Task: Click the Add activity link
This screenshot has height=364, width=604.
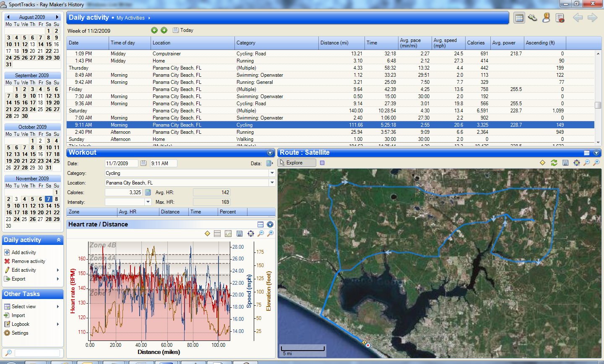Action: (23, 252)
